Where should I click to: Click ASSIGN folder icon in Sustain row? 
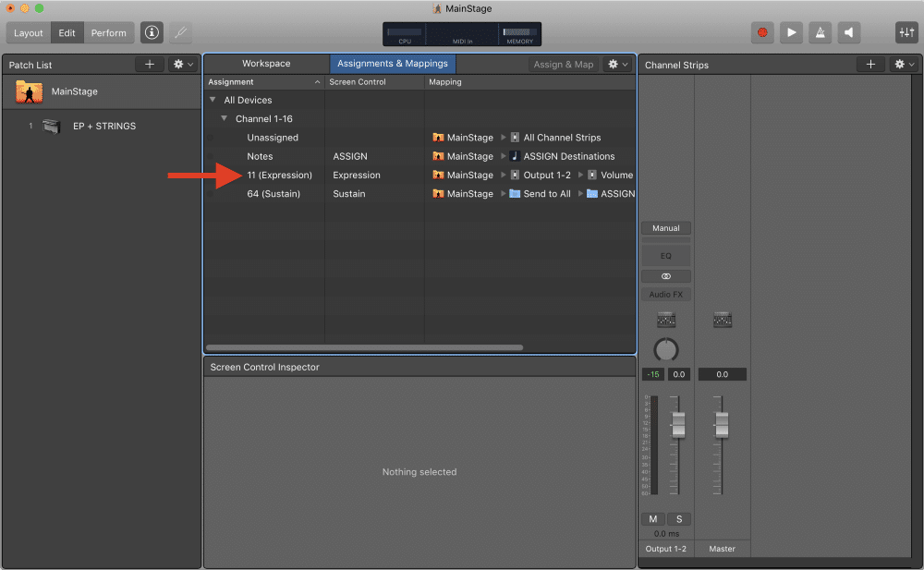592,194
